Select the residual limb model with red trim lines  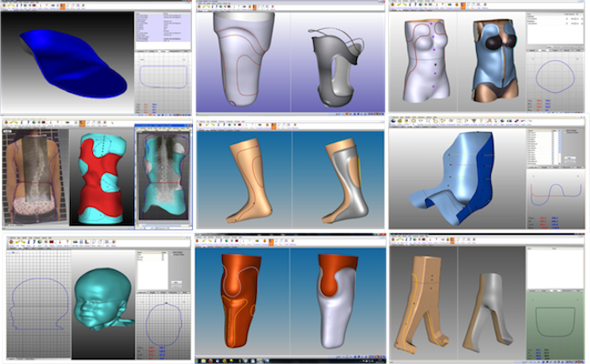coord(243,58)
